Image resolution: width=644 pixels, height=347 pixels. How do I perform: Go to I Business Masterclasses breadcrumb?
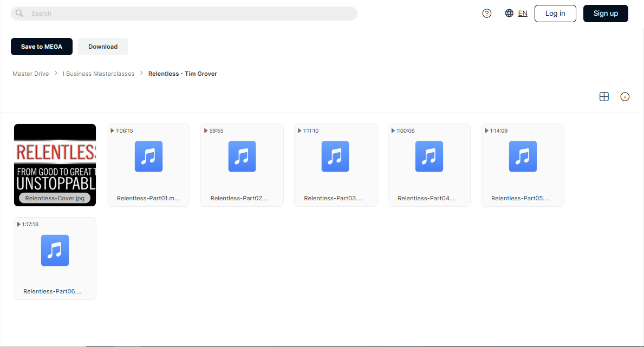[x=99, y=74]
